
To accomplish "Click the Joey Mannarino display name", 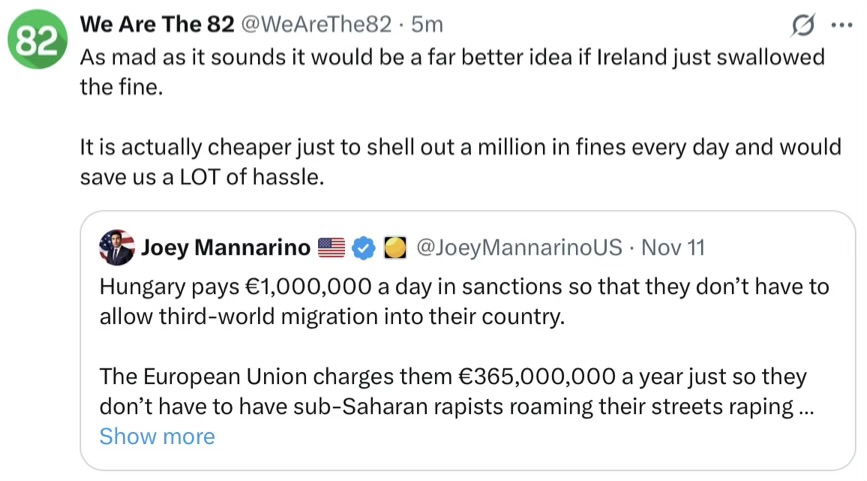I will point(224,247).
